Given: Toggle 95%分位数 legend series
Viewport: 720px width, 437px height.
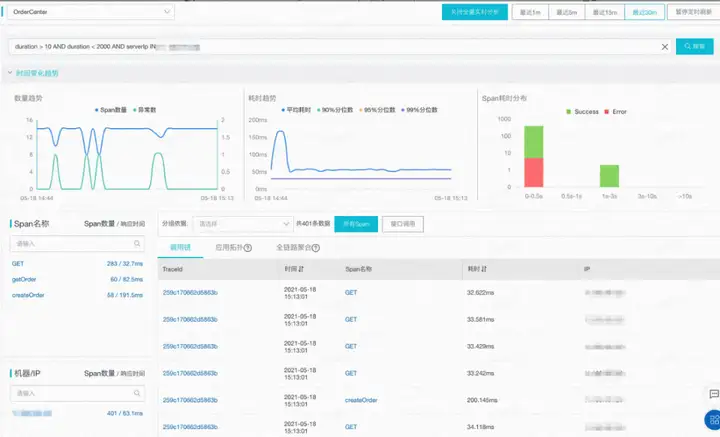Looking at the screenshot, I should tap(377, 110).
